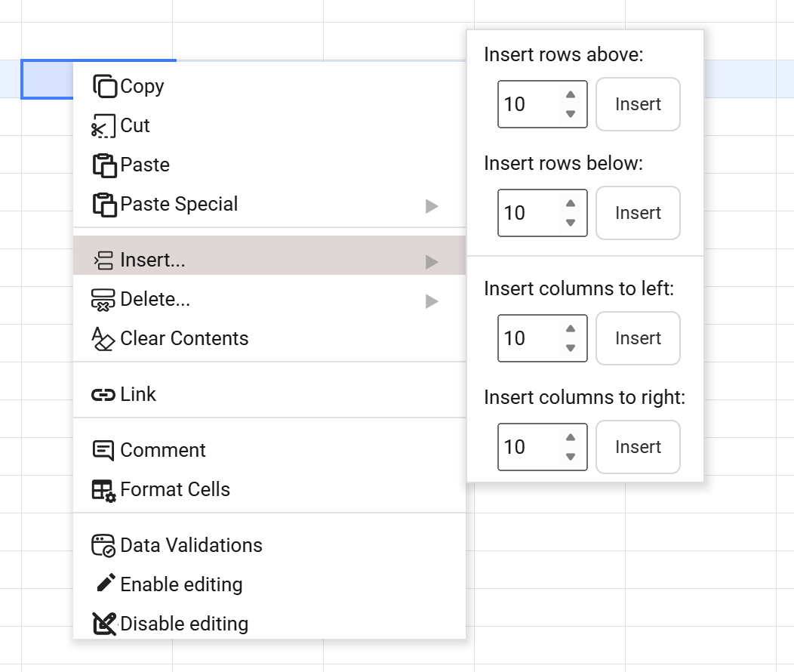
Task: Expand the Delete... submenu arrow
Action: [432, 301]
